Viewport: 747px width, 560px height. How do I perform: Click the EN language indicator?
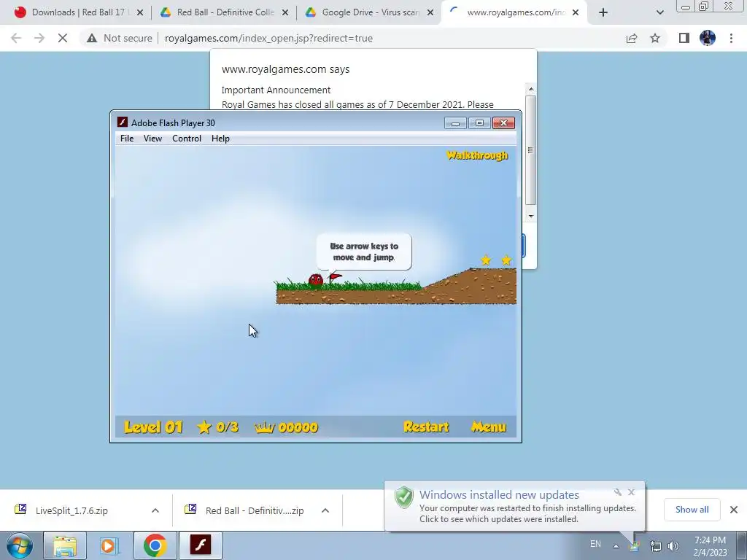click(x=595, y=544)
